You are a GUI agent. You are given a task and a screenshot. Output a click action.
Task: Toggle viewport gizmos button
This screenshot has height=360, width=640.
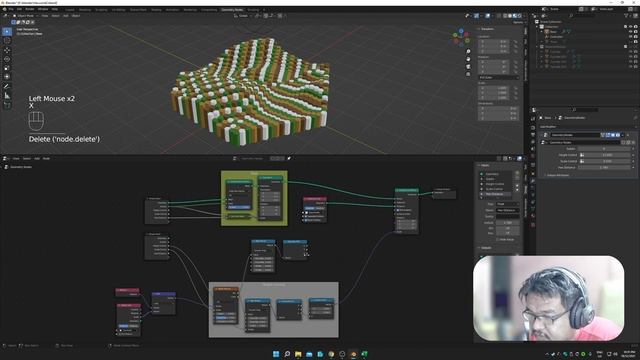pos(476,16)
